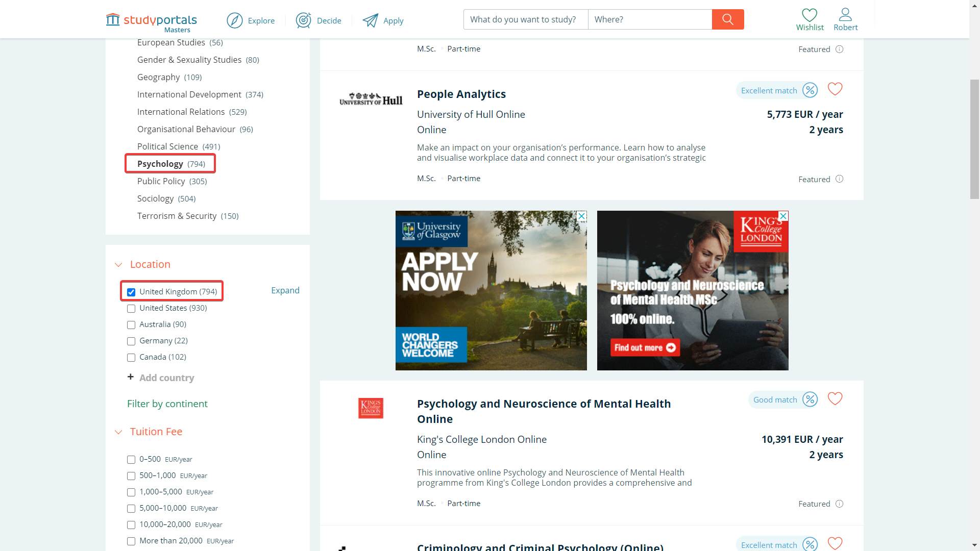Click the Apply paper plane icon
Image resolution: width=980 pixels, height=551 pixels.
tap(370, 20)
